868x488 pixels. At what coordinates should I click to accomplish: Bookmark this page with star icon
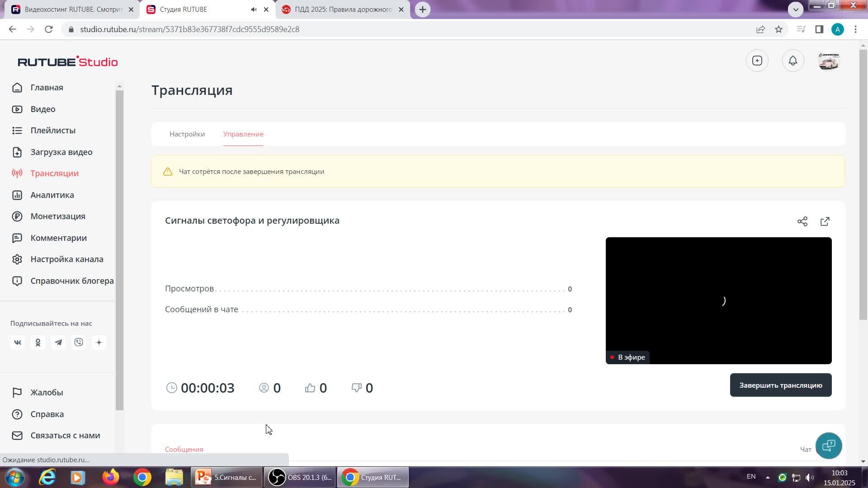(x=778, y=29)
